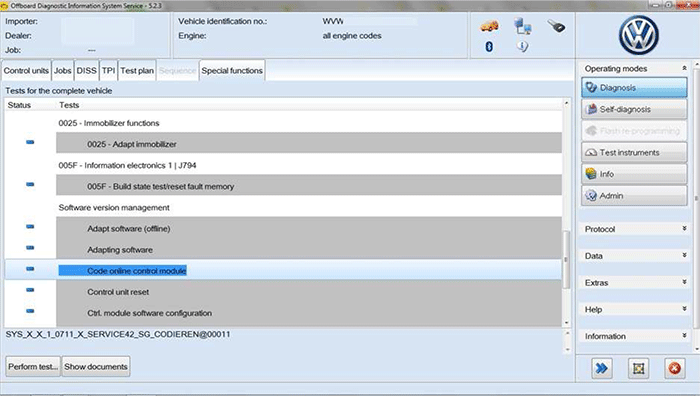Switch to TPI tab
Image resolution: width=700 pixels, height=396 pixels.
pyautogui.click(x=108, y=71)
